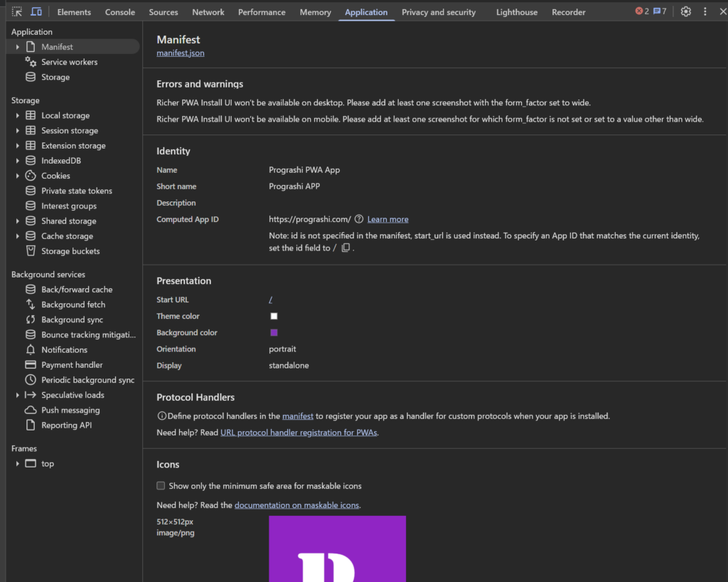Expand the top frame tree item
This screenshot has width=728, height=582.
pyautogui.click(x=17, y=464)
